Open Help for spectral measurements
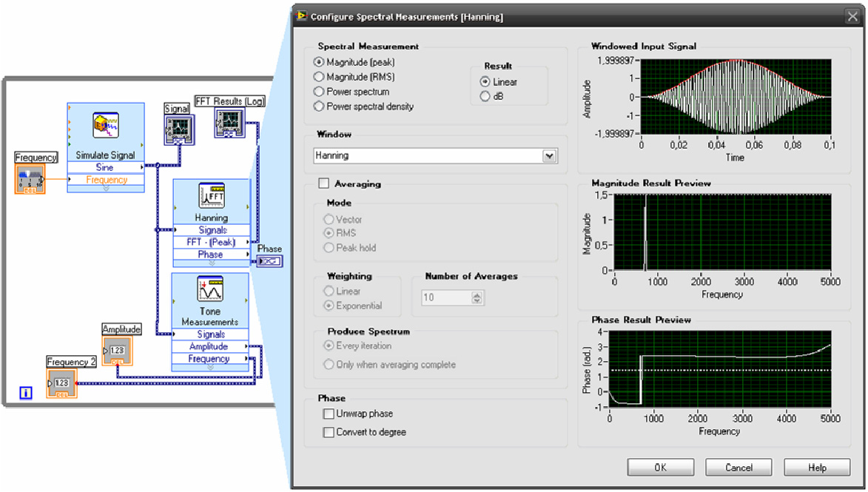The image size is (868, 492). (817, 467)
